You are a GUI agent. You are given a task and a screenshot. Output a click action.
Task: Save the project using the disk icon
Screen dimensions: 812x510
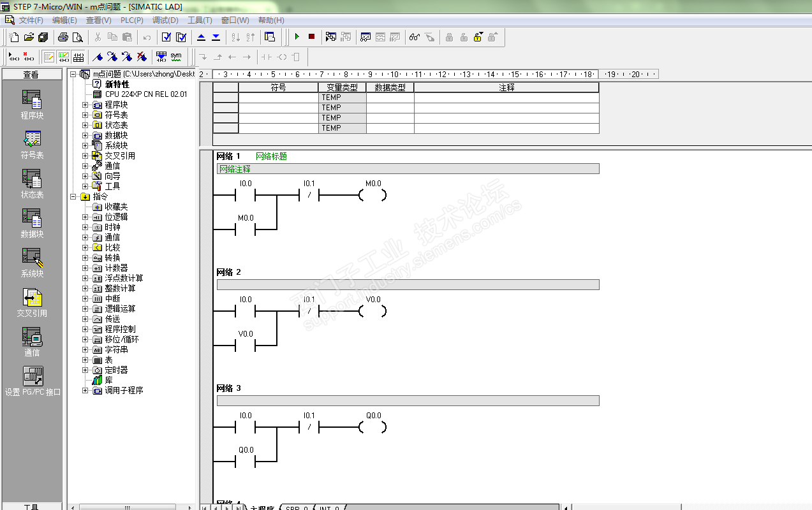click(43, 37)
